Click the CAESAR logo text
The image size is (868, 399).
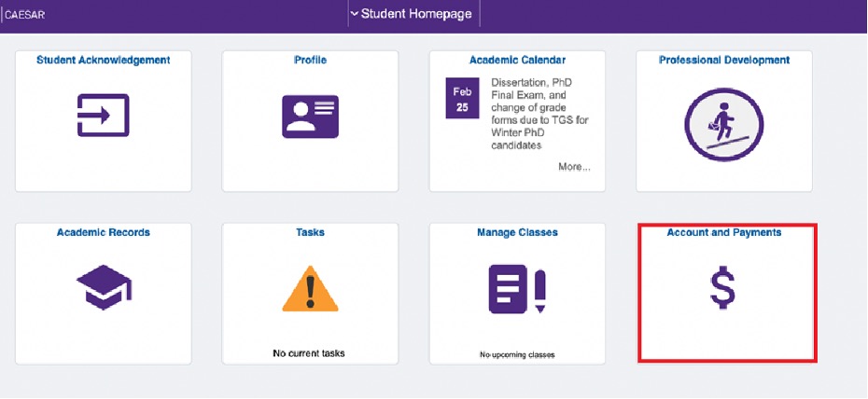click(x=24, y=15)
